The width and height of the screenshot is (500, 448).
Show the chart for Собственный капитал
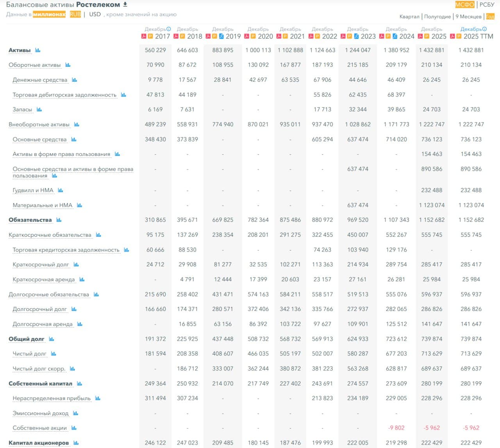coord(79,384)
